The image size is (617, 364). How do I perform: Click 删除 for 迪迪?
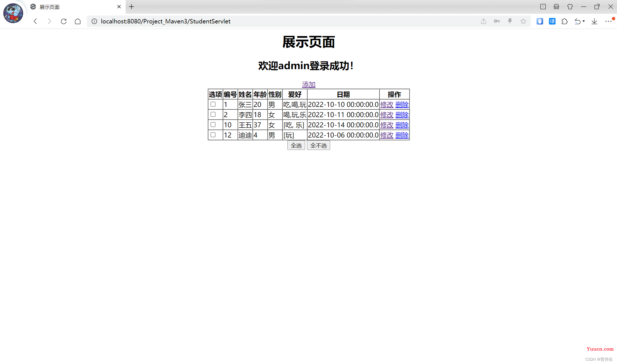(x=402, y=135)
